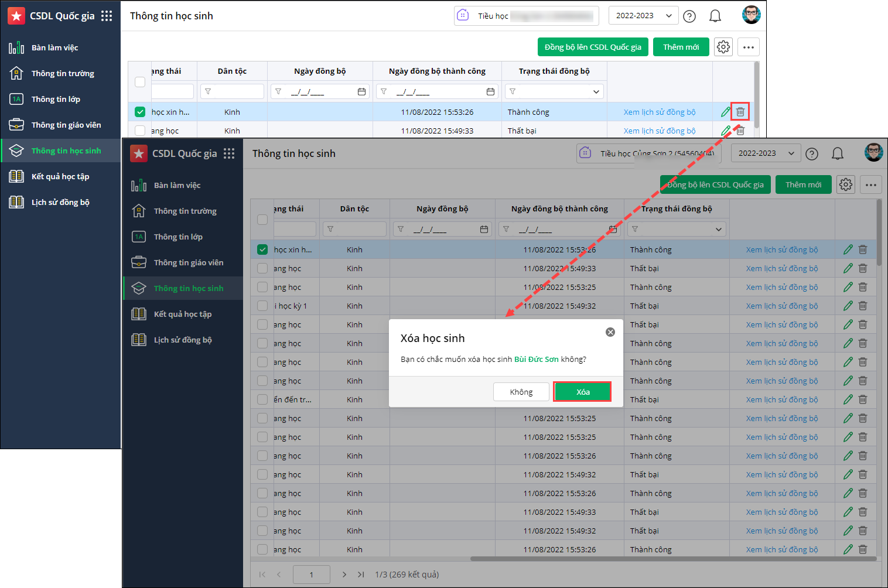Cancel deletion with the 'Không' button

[x=521, y=392]
